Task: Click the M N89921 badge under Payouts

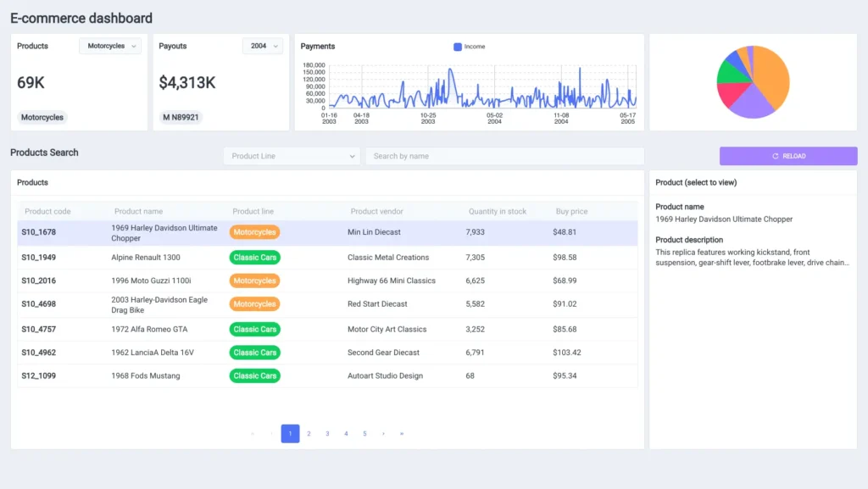Action: point(181,118)
